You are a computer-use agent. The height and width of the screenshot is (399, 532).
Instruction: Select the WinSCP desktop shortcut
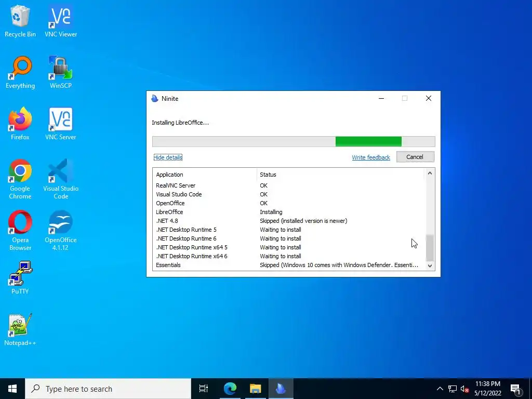tap(61, 73)
